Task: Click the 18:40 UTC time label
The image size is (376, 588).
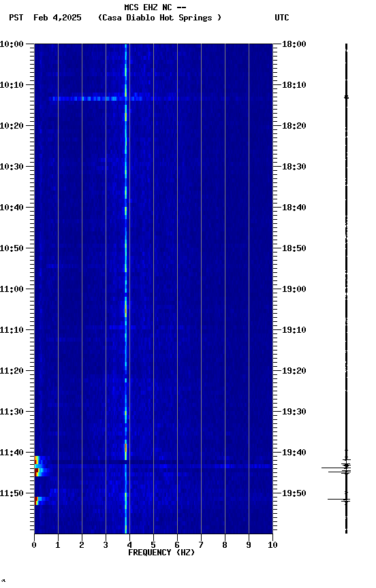Action: pos(294,208)
